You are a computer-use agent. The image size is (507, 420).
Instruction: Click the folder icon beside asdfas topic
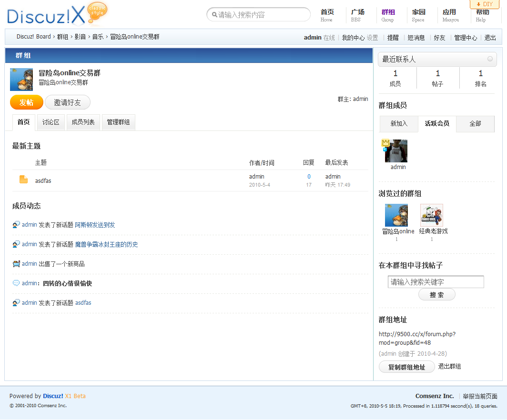click(x=24, y=180)
